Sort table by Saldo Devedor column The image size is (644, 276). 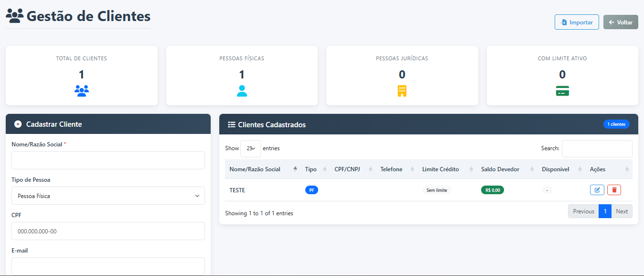[507, 169]
